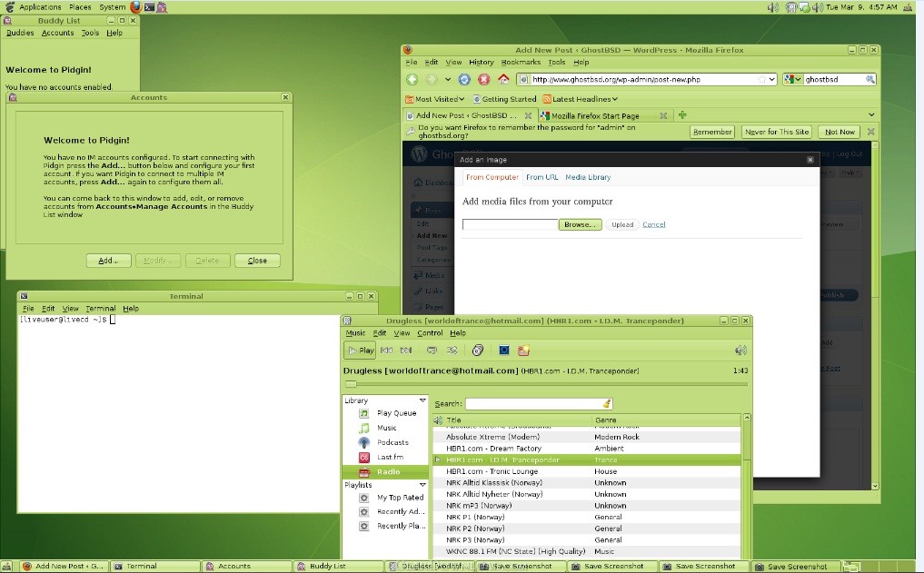Click visualization icon in Rhythmbox toolbar

[504, 351]
